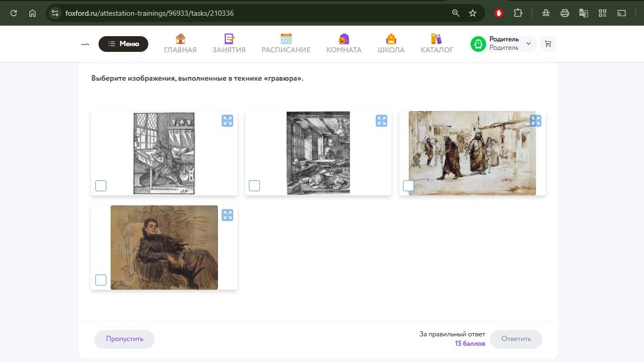This screenshot has height=362, width=644.
Task: Enlarge the fourth image of reclining woman
Action: click(x=227, y=215)
